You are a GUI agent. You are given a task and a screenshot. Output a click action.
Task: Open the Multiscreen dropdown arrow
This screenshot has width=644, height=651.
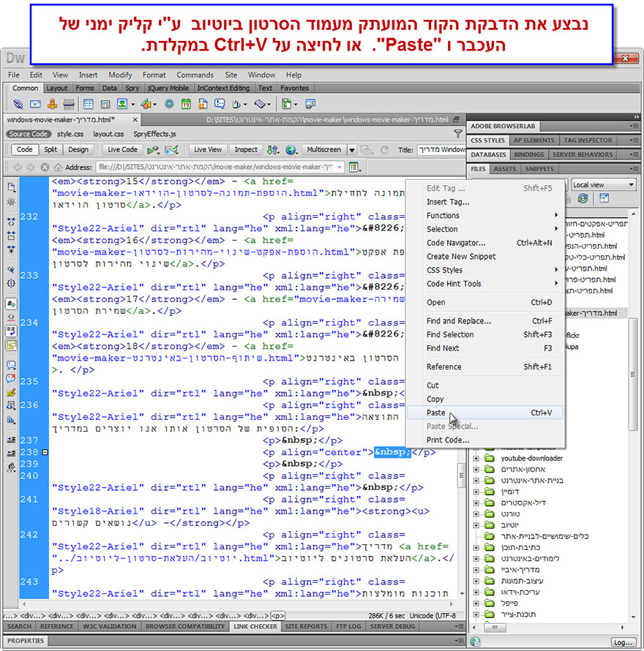(x=352, y=150)
